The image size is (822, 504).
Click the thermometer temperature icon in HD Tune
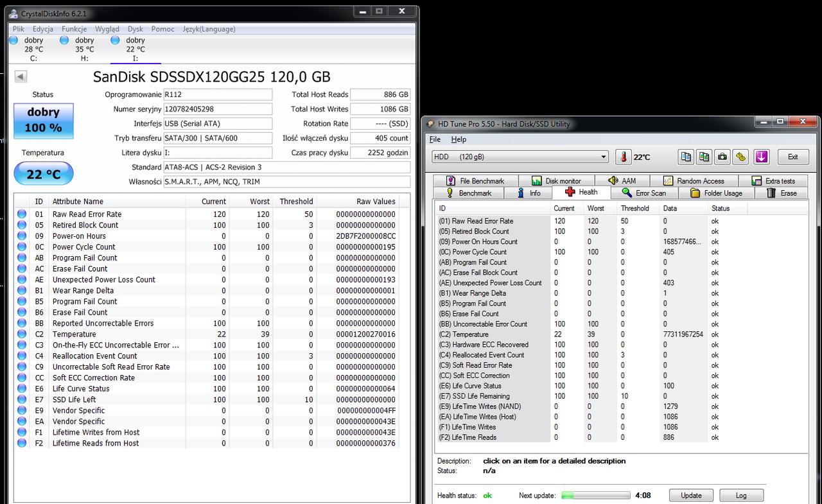point(623,157)
